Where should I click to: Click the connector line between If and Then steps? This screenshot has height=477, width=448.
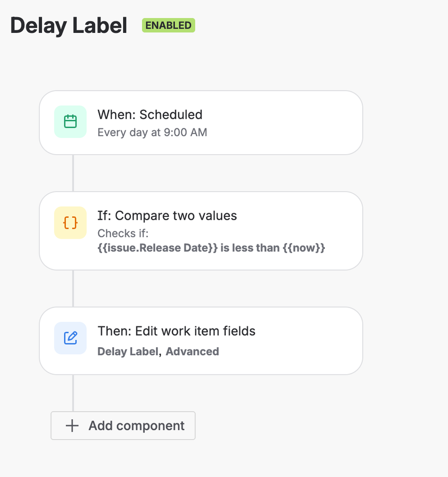coord(73,288)
